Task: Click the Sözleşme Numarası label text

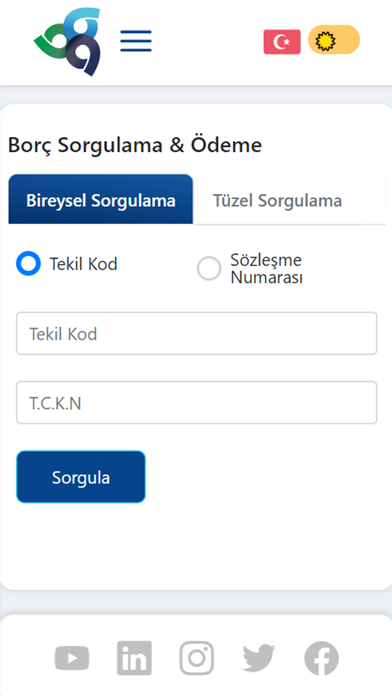Action: click(266, 269)
